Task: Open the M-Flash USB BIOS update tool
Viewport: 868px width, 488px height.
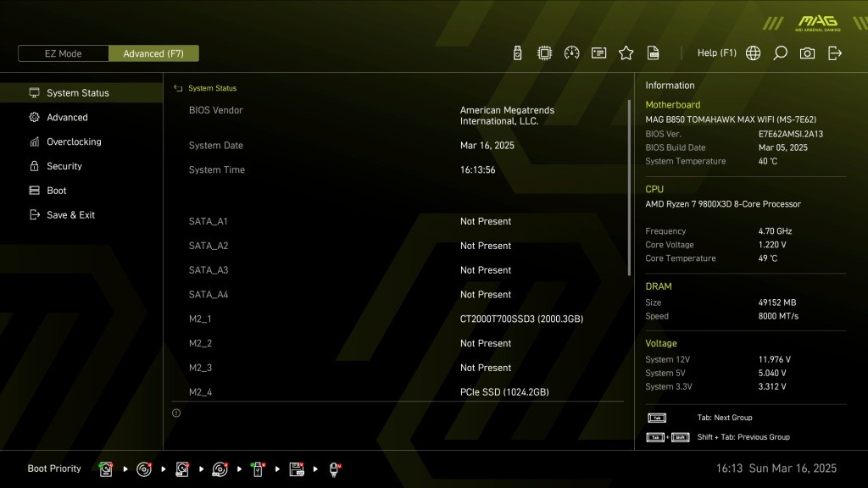Action: coord(517,53)
